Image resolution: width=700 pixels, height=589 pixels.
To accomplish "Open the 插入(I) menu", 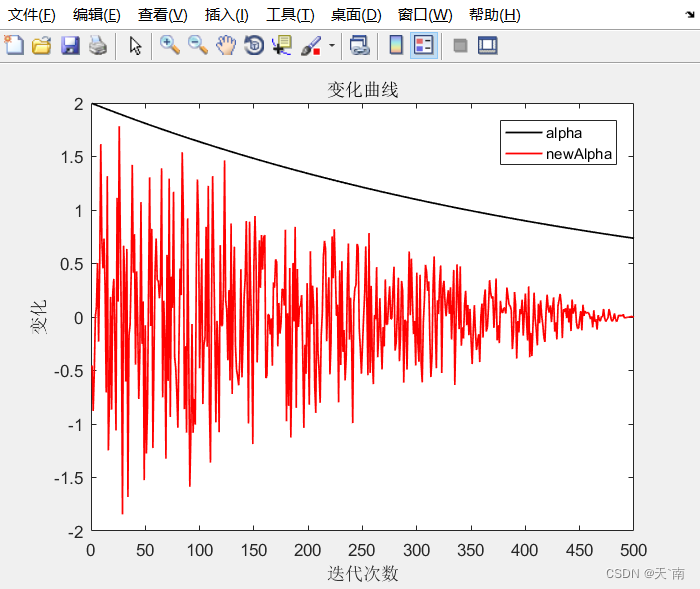I will [226, 15].
